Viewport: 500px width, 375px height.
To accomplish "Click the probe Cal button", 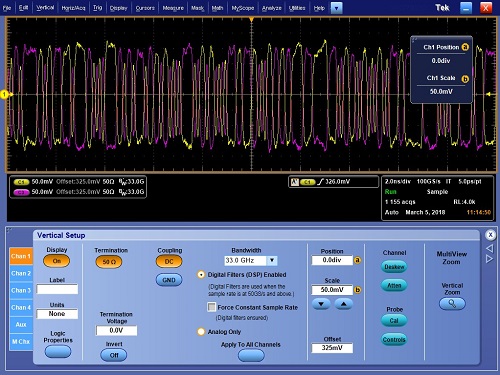I will pos(394,320).
